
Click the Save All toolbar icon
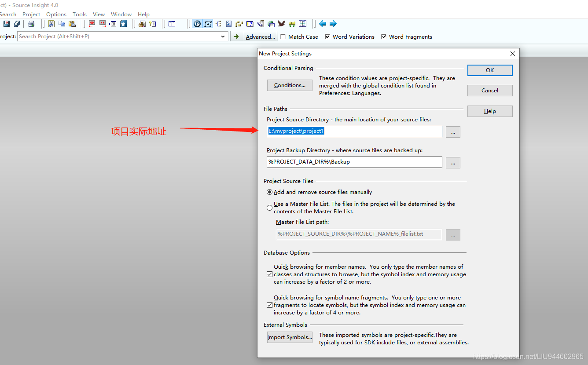(x=17, y=24)
